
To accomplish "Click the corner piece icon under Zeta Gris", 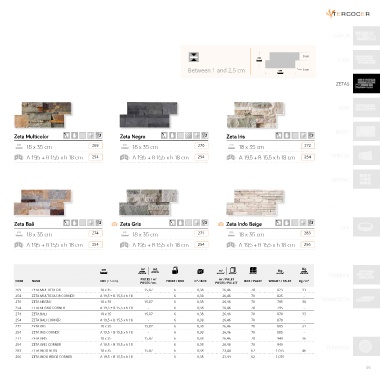I will [x=124, y=245].
